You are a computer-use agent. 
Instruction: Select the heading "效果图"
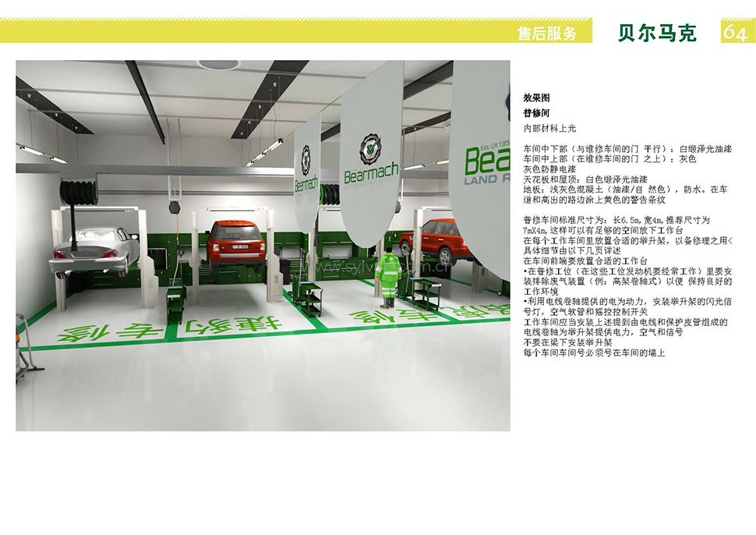pos(536,98)
